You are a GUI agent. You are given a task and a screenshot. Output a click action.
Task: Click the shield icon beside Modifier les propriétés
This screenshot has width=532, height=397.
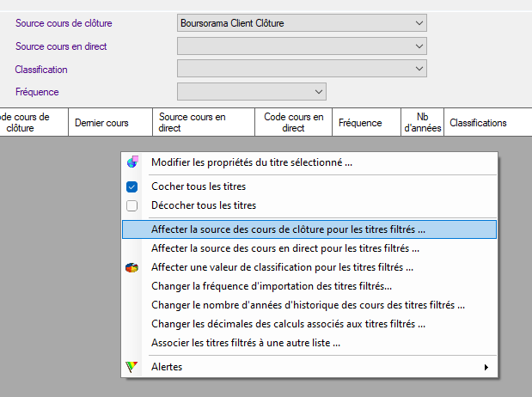[x=131, y=162]
